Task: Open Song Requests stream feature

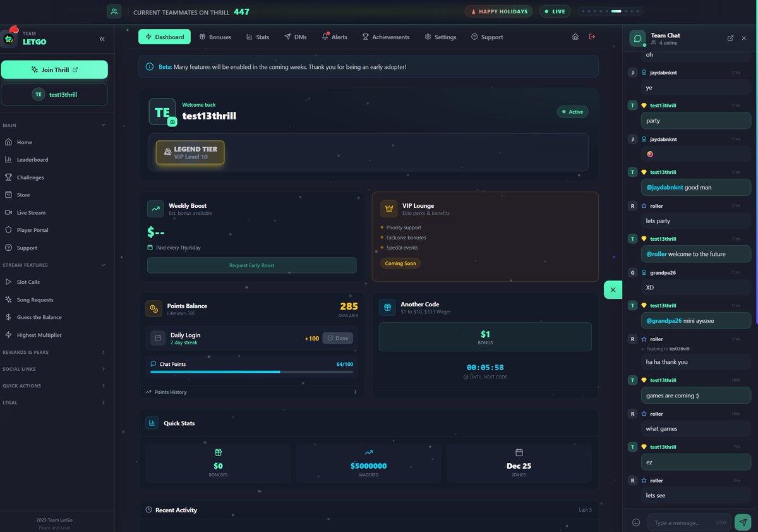Action: coord(57,299)
